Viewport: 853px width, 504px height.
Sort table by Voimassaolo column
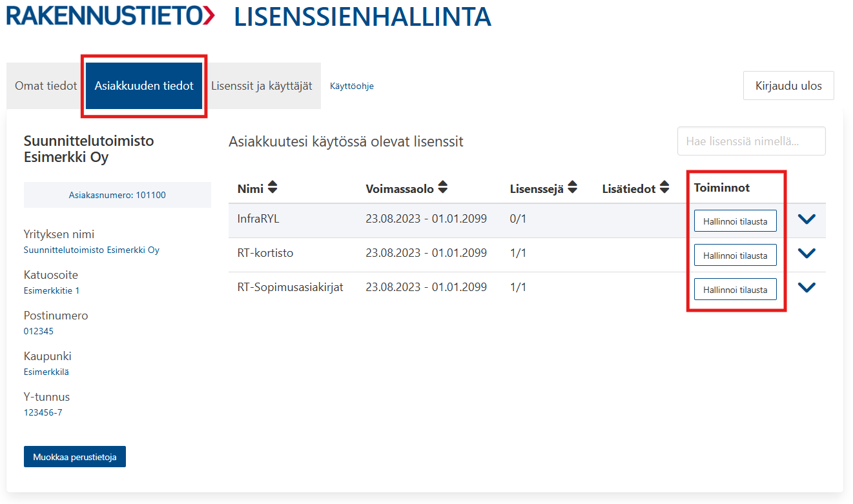[x=407, y=188]
